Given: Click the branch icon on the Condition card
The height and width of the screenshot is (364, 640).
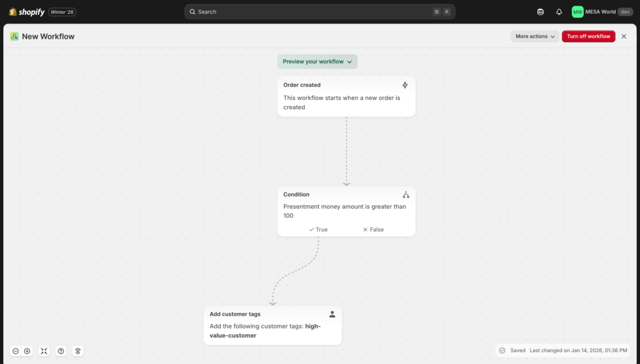Looking at the screenshot, I should tap(406, 194).
